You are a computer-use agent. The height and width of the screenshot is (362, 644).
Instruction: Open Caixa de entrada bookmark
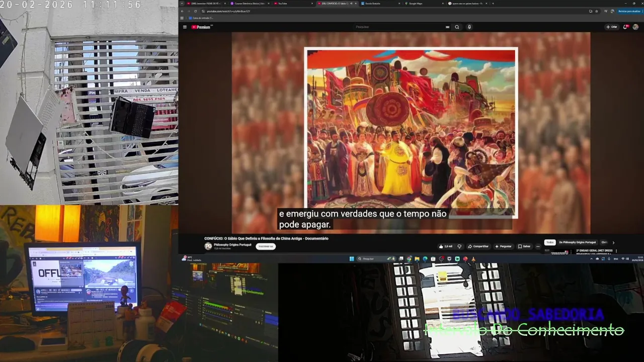pyautogui.click(x=201, y=18)
